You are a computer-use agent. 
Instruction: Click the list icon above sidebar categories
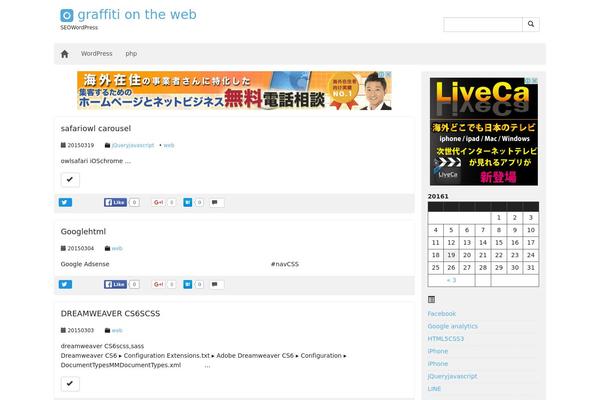[431, 299]
